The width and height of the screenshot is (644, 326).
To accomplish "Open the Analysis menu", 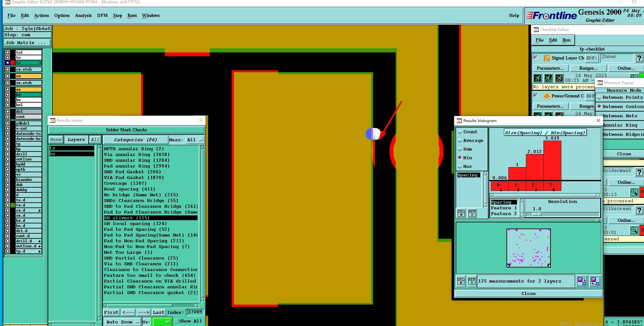I will click(x=83, y=15).
